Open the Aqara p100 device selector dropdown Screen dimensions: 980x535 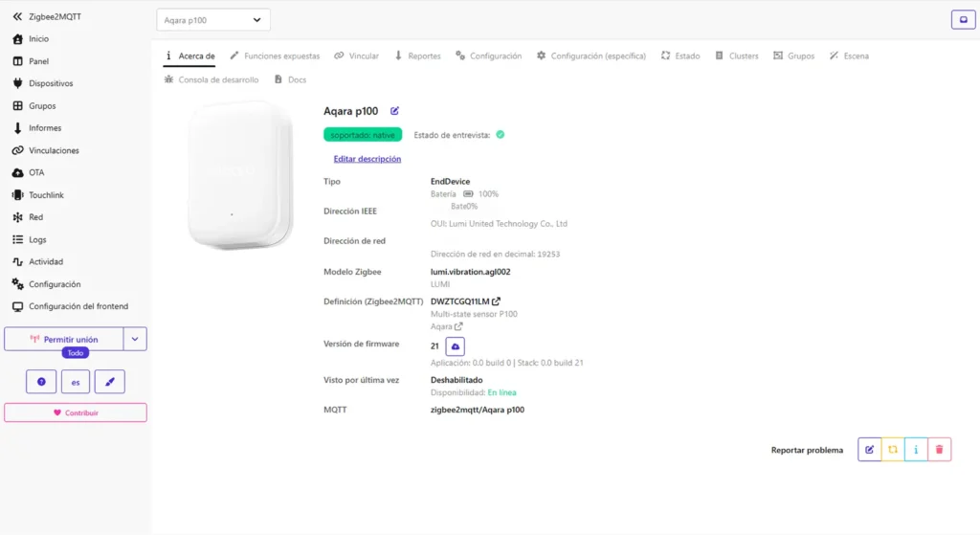click(x=213, y=20)
